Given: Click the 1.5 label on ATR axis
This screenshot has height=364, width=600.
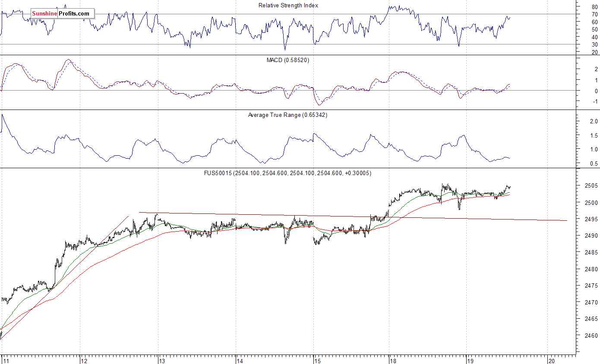Looking at the screenshot, I should [x=594, y=135].
